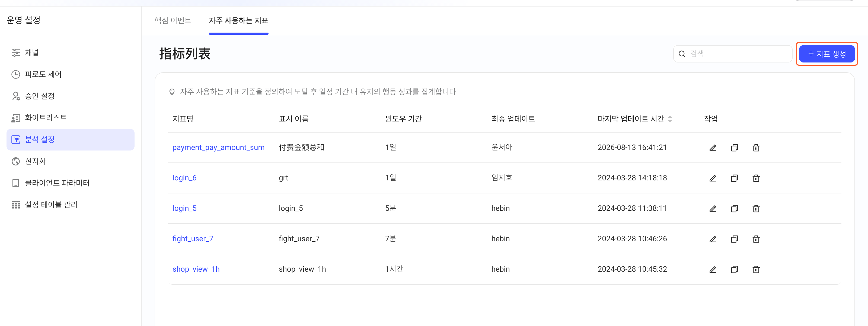Duplicate the fight_user_7 metric
This screenshot has height=326, width=868.
[x=734, y=239]
